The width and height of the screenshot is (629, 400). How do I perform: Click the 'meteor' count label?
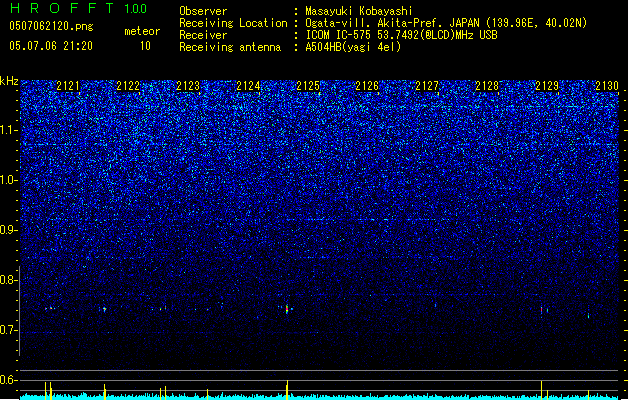(142, 31)
